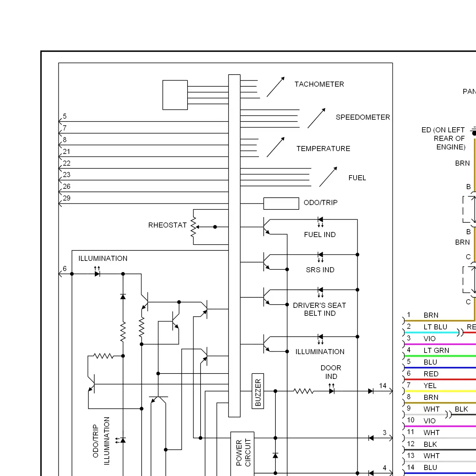Screen dimensions: 476x476
Task: Click the seat belt indicator LED symbol
Action: pyautogui.click(x=321, y=292)
